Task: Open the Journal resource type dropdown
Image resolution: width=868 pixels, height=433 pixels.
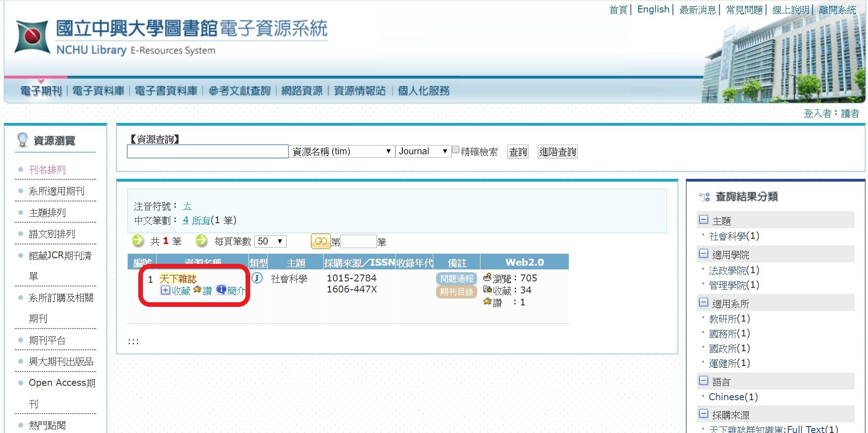Action: click(x=423, y=152)
